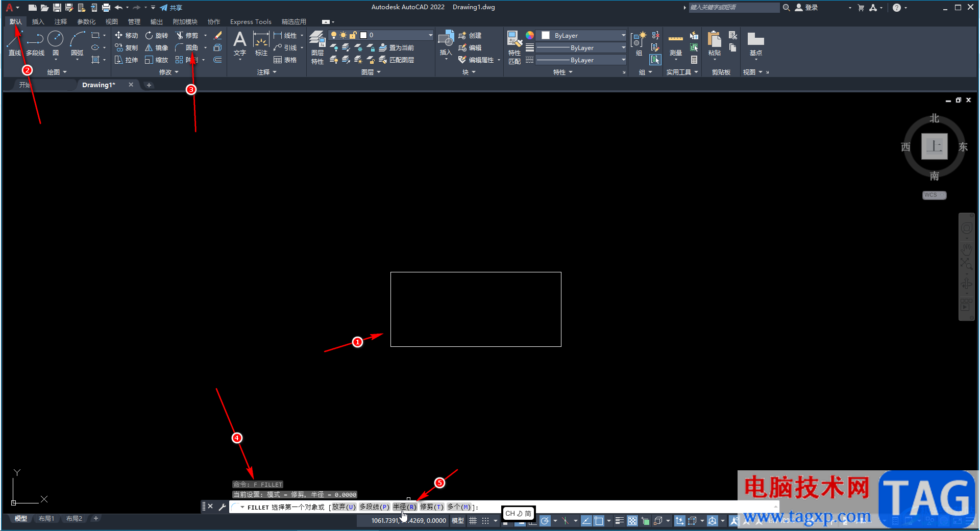Switch to the 布局1 layout tab

46,519
